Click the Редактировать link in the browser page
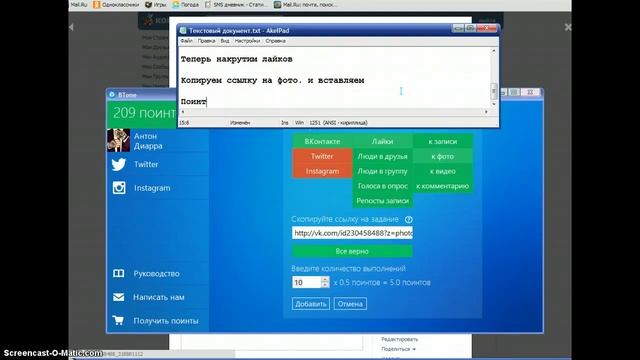 coord(400,339)
